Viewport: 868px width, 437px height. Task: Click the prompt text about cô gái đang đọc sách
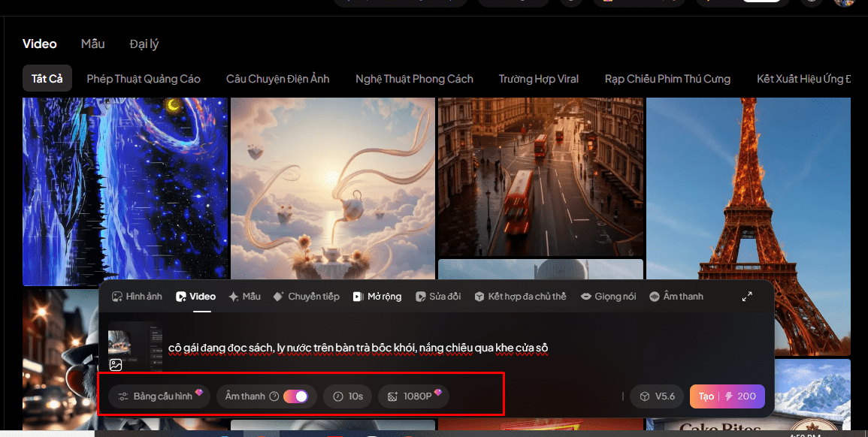(358, 348)
